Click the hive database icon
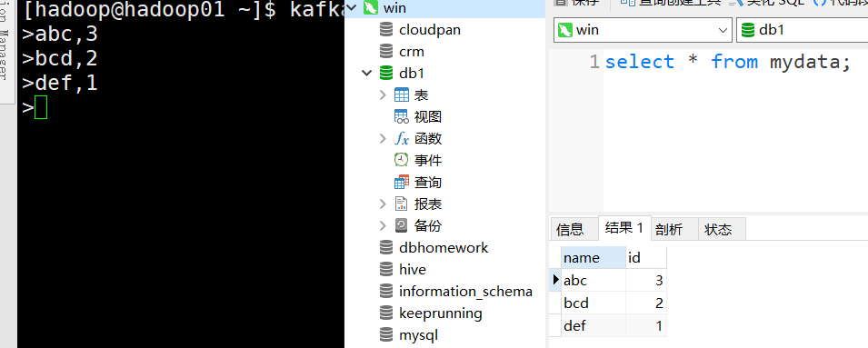Viewport: 868px width, 348px height. pos(386,270)
